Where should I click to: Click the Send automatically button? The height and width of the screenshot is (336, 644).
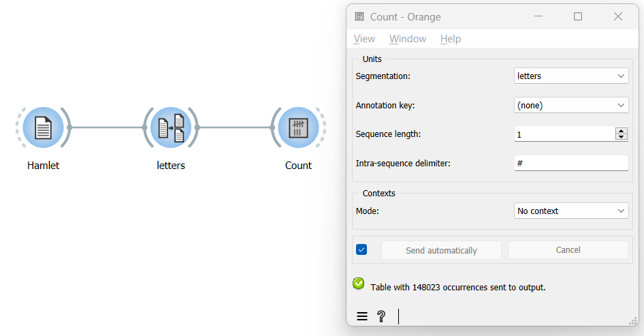coord(442,250)
